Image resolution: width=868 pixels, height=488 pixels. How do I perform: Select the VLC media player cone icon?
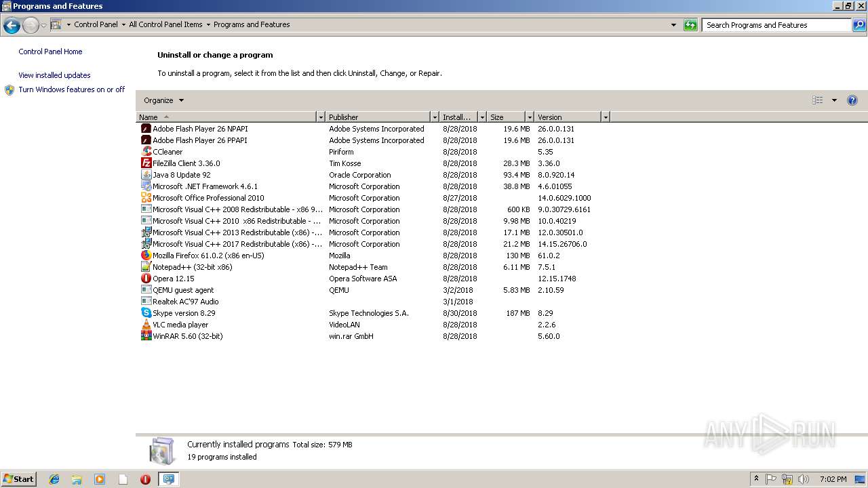(146, 325)
